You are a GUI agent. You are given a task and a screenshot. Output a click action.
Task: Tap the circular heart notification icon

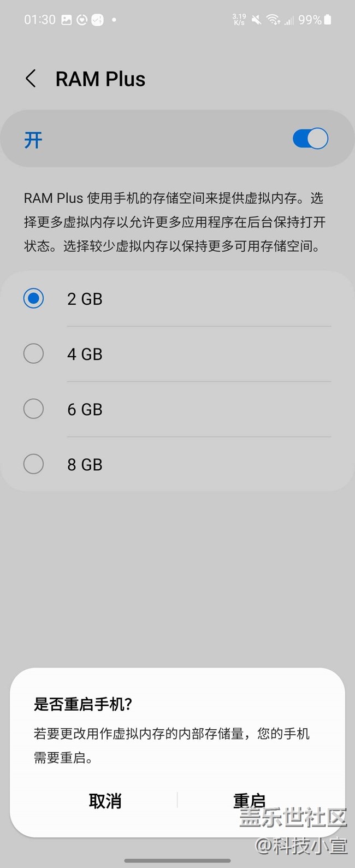pos(82,20)
